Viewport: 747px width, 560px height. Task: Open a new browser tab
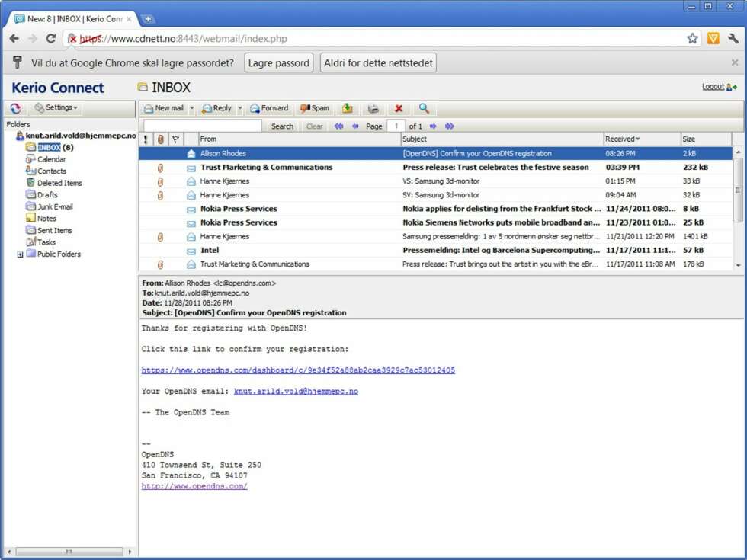coord(148,19)
